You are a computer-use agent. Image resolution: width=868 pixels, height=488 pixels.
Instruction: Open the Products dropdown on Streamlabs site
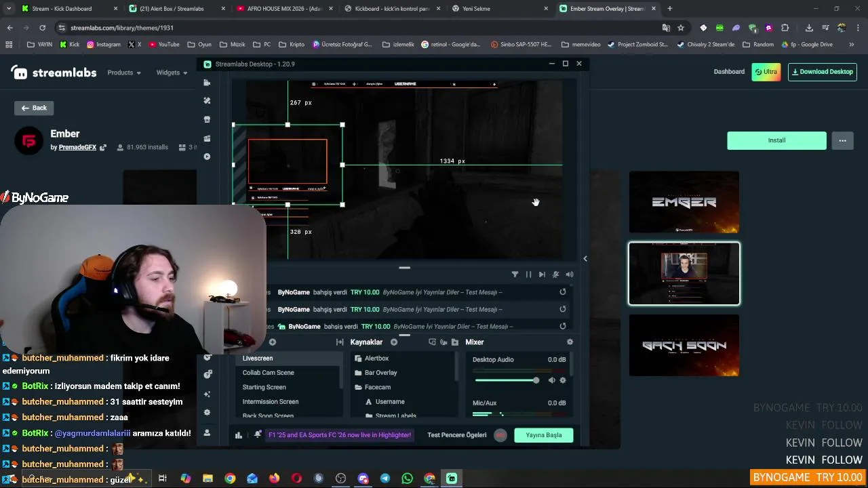coord(124,73)
